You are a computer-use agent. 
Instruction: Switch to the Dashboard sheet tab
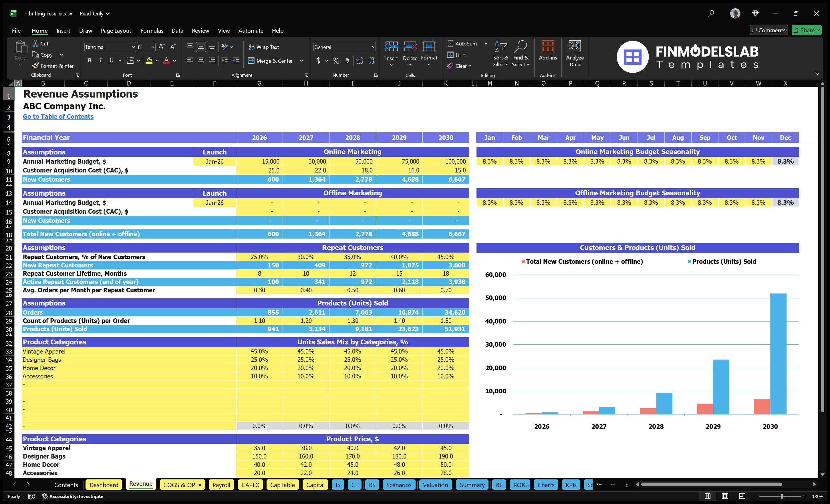104,485
